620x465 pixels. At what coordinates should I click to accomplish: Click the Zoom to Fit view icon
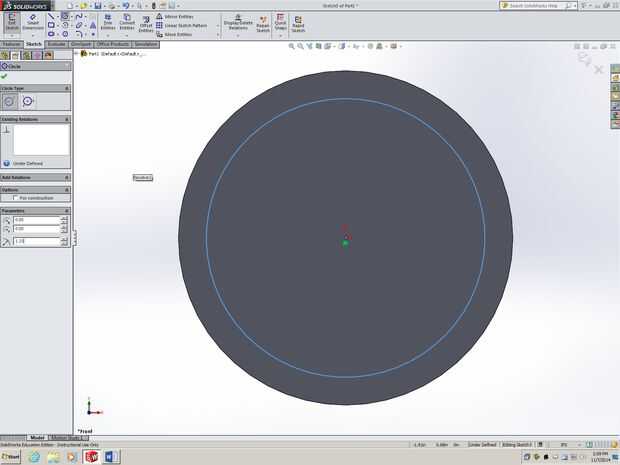[291, 46]
